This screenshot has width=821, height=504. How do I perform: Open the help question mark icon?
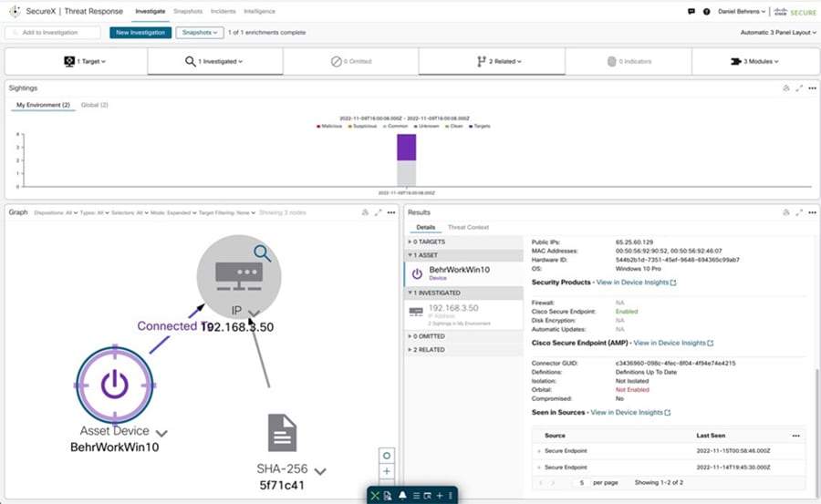pyautogui.click(x=706, y=11)
